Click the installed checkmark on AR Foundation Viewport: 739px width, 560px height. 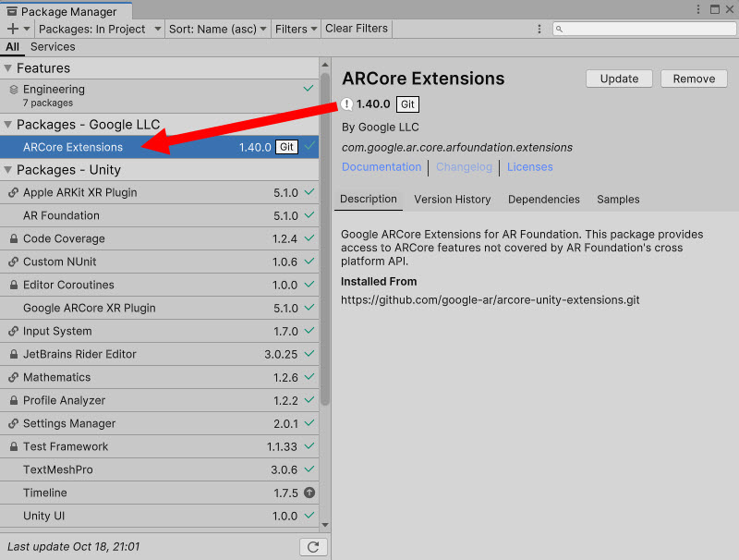click(x=309, y=215)
